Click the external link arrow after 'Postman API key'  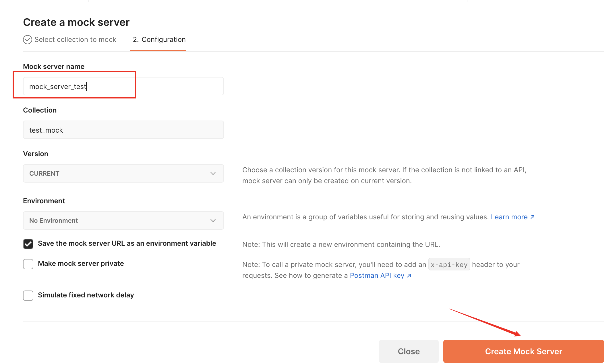[x=409, y=276]
